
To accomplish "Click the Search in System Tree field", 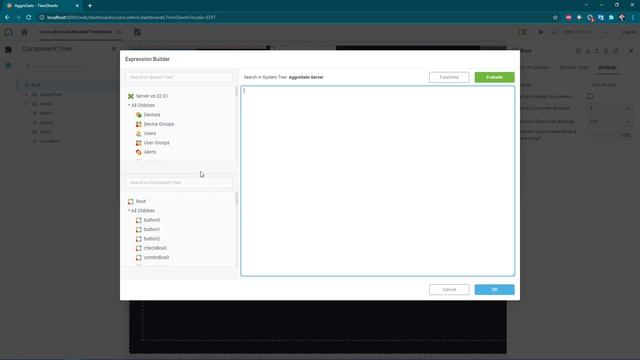I will pyautogui.click(x=179, y=77).
